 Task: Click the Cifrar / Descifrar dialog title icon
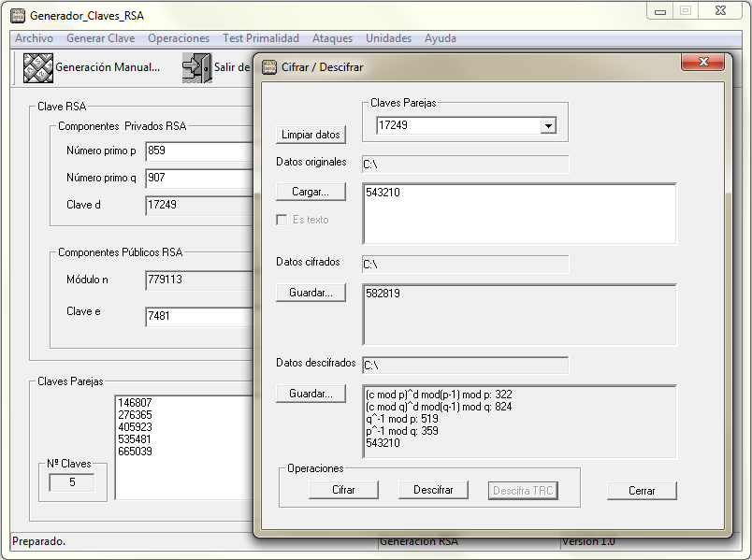269,67
